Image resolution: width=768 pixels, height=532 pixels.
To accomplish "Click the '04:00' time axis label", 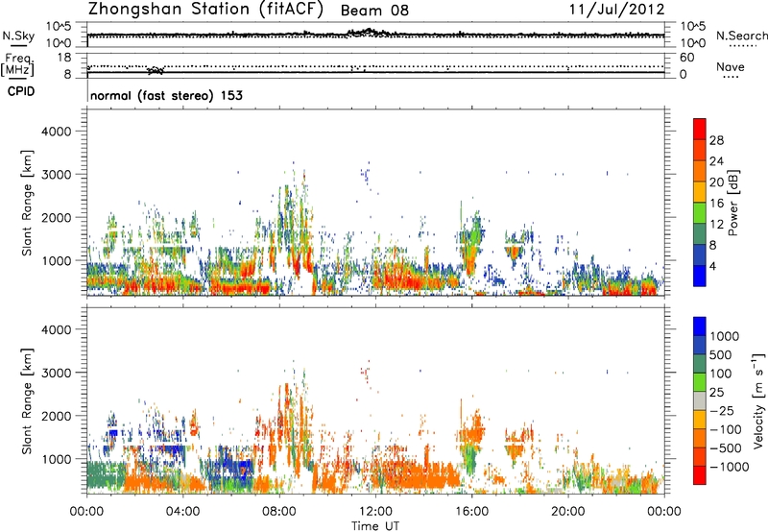I will click(x=183, y=512).
